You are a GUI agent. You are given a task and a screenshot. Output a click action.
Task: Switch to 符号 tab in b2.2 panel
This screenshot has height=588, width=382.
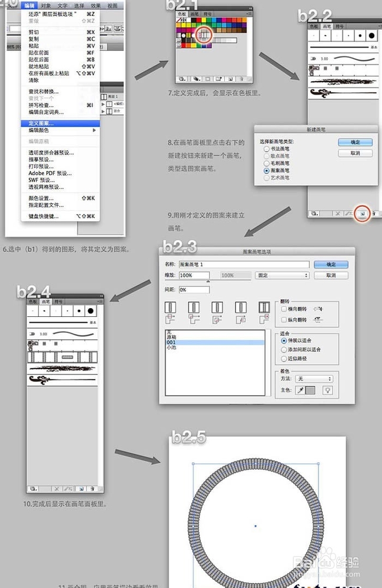pyautogui.click(x=339, y=26)
